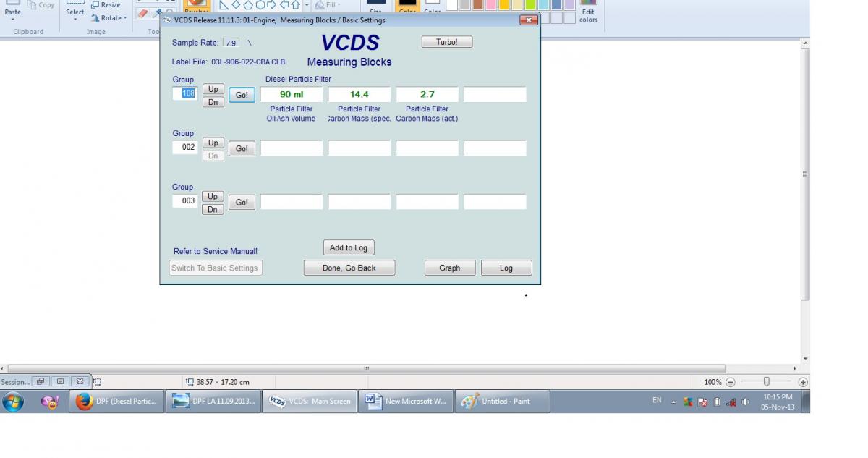The image size is (868, 458).
Task: Click Done, Go Back in VCDS
Action: (349, 268)
